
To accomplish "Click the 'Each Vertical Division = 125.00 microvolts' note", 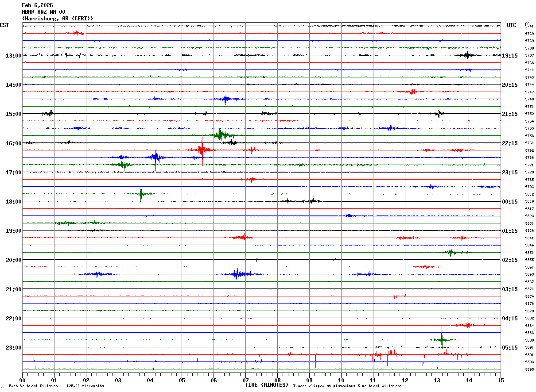I will (x=56, y=386).
